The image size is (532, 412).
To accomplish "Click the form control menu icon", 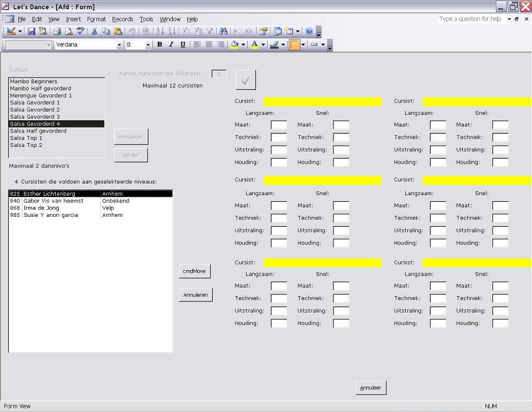I will coord(10,19).
